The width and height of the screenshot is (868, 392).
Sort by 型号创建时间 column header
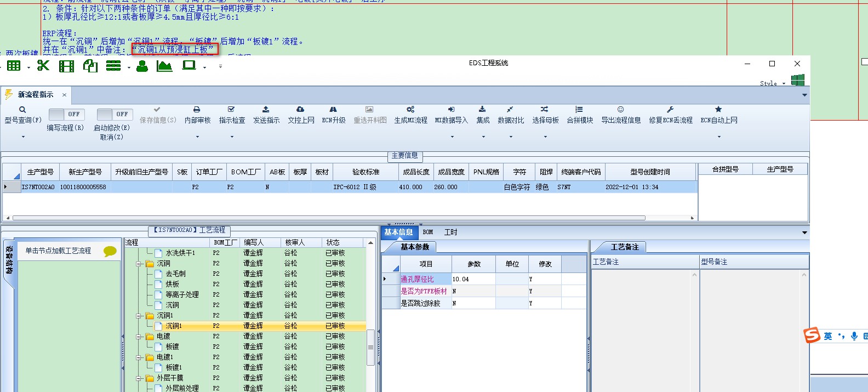tap(650, 172)
